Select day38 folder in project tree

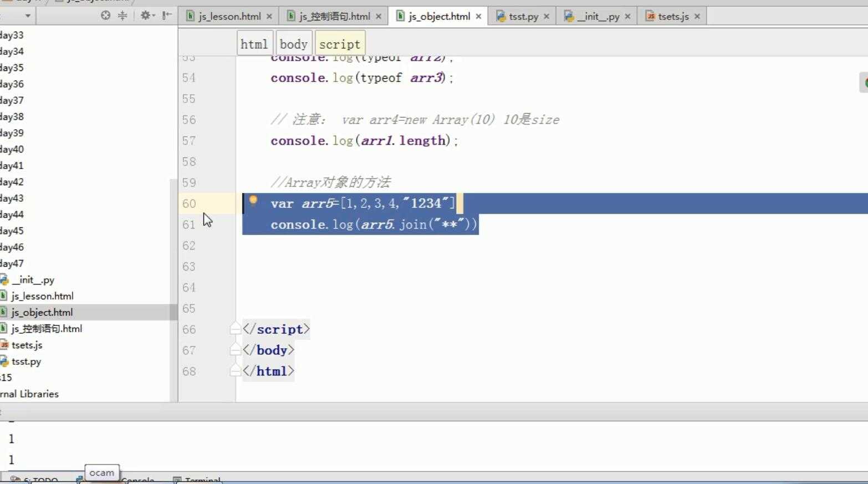[12, 116]
